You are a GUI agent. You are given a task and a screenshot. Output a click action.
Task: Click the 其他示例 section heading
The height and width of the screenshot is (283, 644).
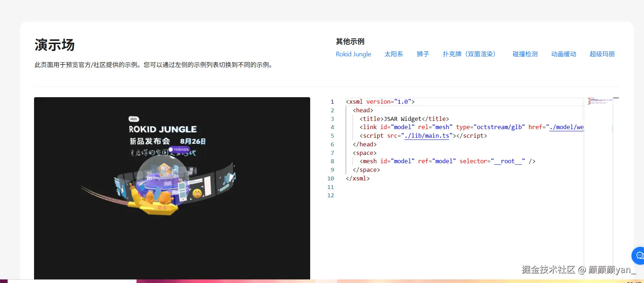[x=350, y=42]
